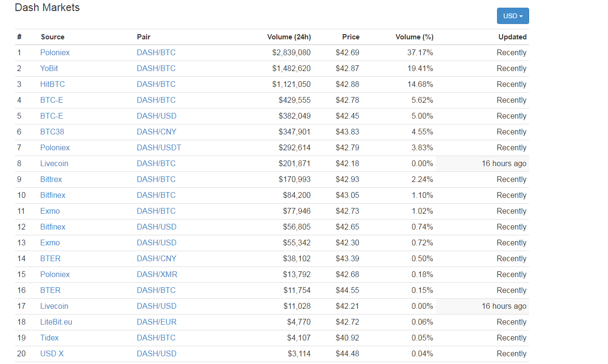Viewport: 608px width, 364px height.
Task: Select the 14.68% volume share cell
Action: 420,84
